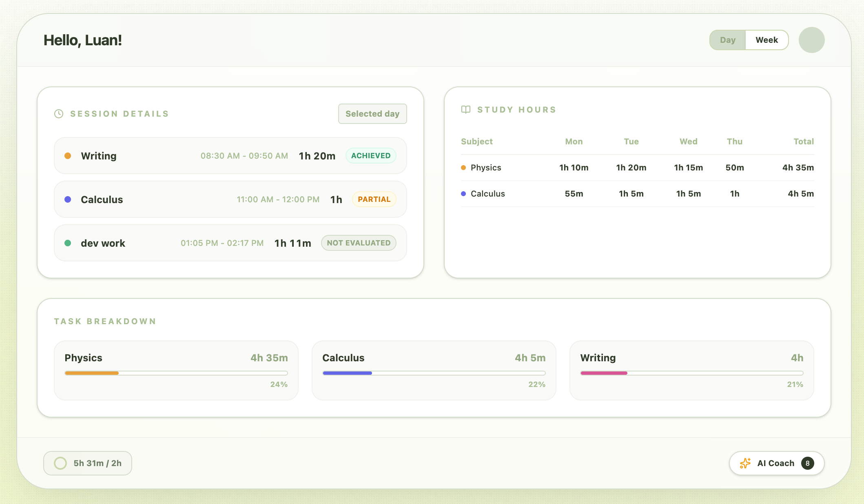Viewport: 864px width, 504px height.
Task: Click the green dot beside dev work
Action: [x=68, y=243]
